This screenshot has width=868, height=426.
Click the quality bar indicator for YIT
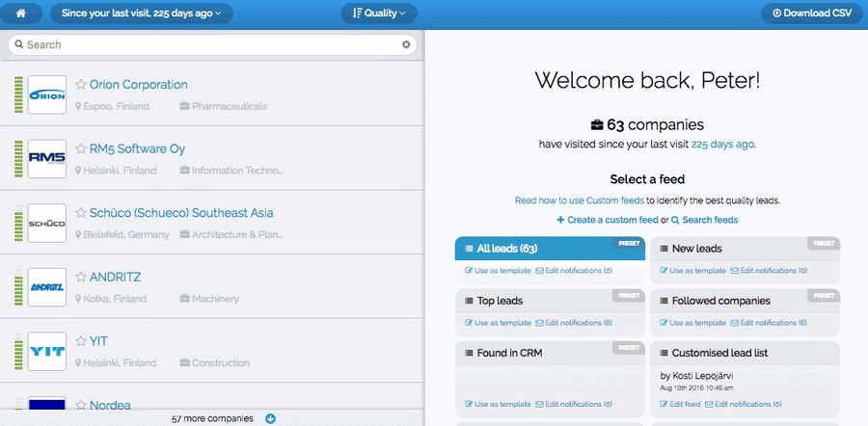(x=18, y=352)
